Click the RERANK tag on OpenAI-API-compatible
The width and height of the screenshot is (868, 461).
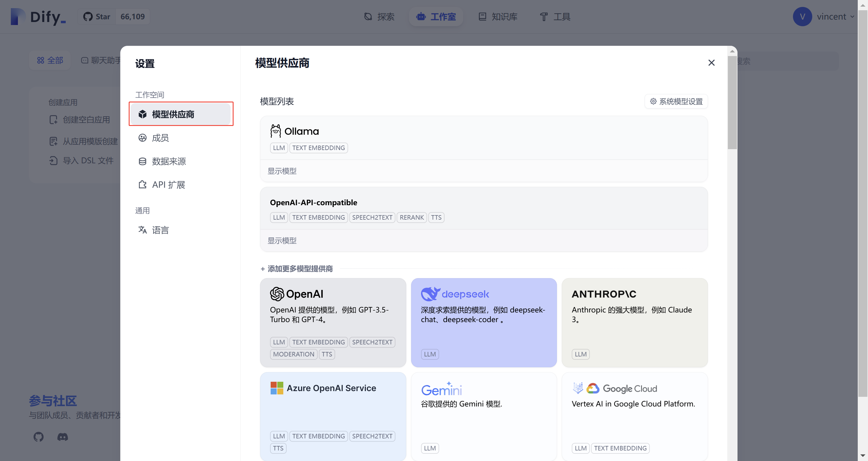411,217
